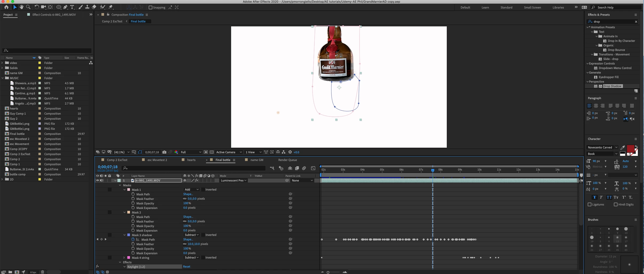Clear the Effects & Presets search field
Screen dimensions: 644x274
636,22
